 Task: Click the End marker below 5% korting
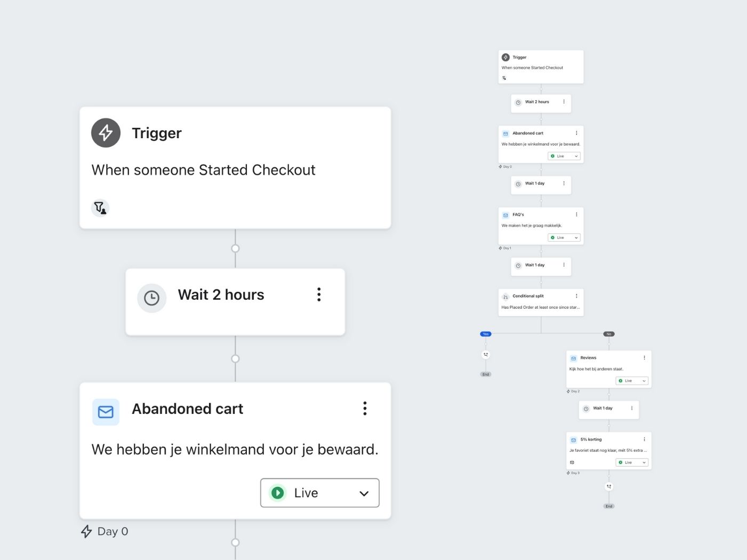click(608, 506)
